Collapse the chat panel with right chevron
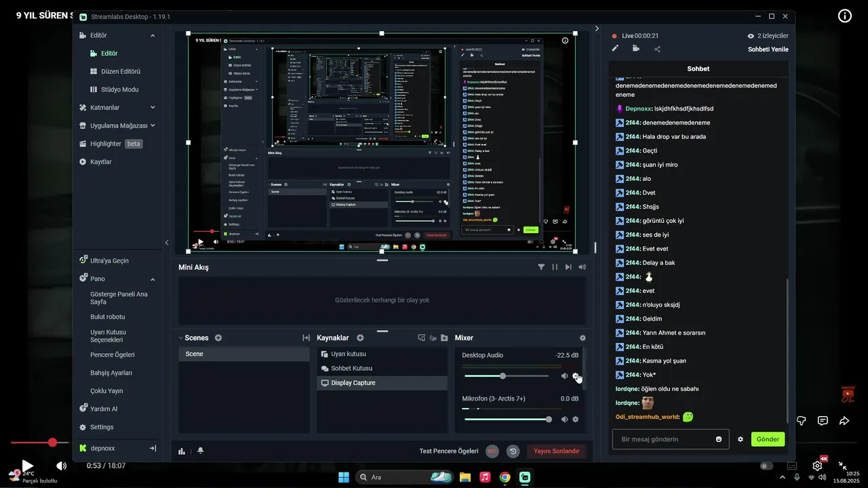Viewport: 868px width, 488px height. [x=597, y=28]
